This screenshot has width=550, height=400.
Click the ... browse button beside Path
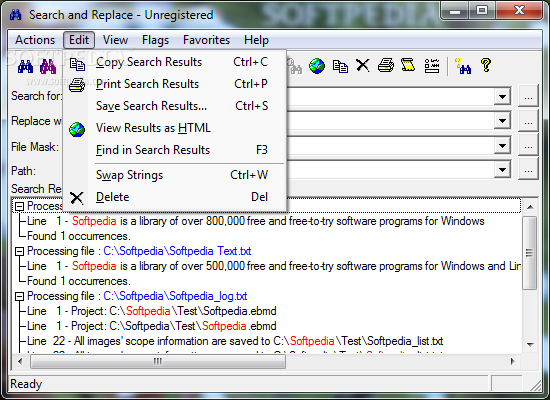click(x=528, y=169)
